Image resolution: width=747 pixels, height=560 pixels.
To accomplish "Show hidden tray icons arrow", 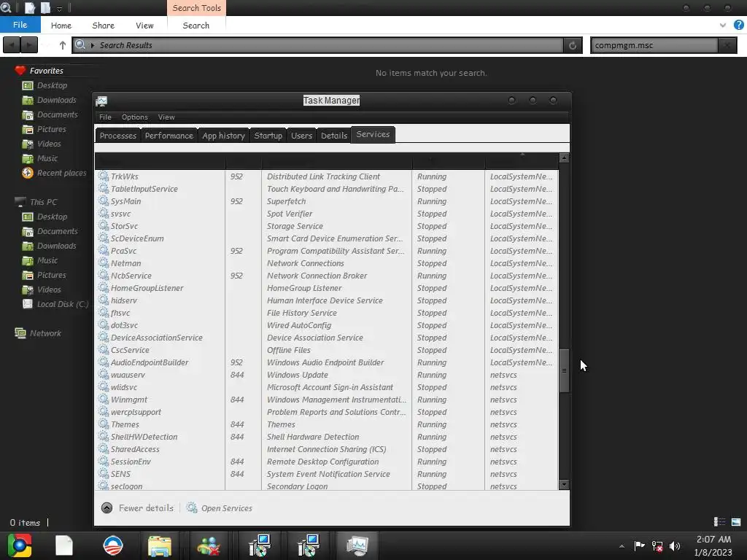I will 622,546.
